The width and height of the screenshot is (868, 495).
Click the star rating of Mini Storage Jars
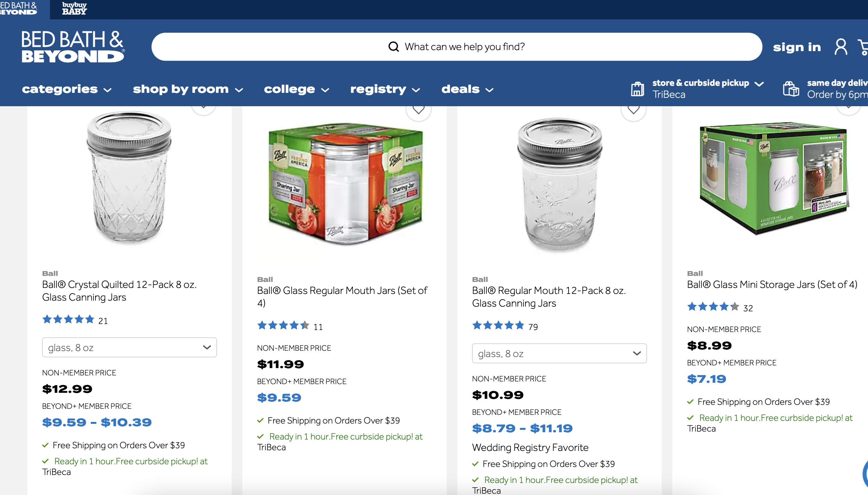713,307
